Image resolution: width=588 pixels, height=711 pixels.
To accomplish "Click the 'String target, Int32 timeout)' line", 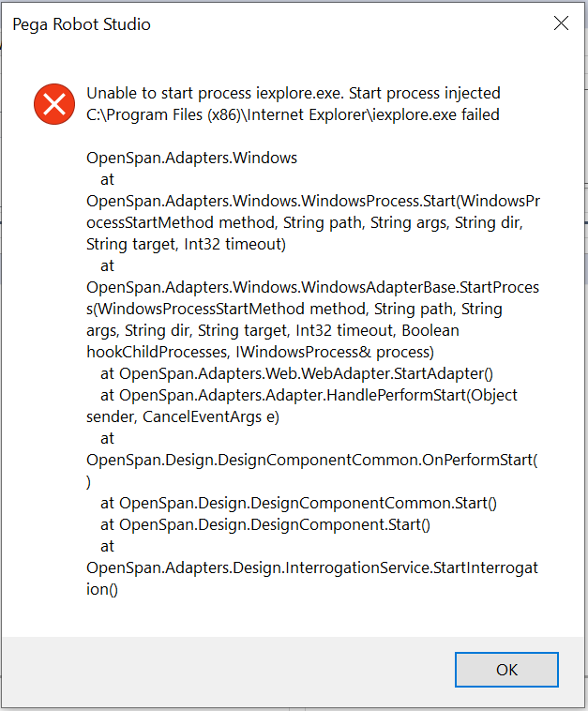I will click(x=187, y=245).
